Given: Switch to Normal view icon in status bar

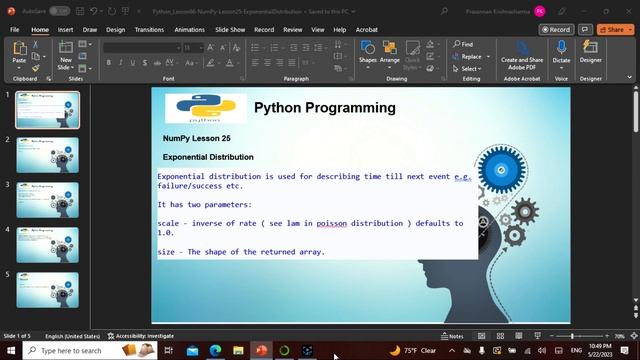Looking at the screenshot, I should tap(482, 336).
